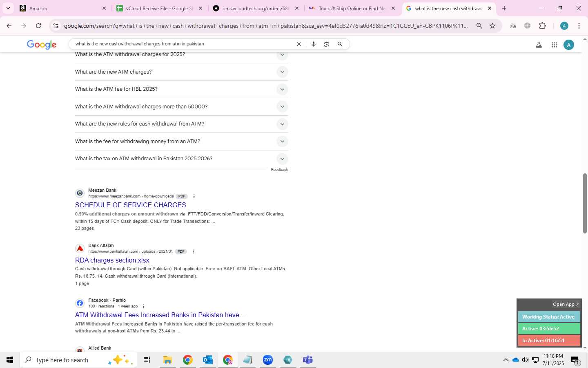Submit search with magnifying glass icon
588x368 pixels.
pyautogui.click(x=340, y=44)
